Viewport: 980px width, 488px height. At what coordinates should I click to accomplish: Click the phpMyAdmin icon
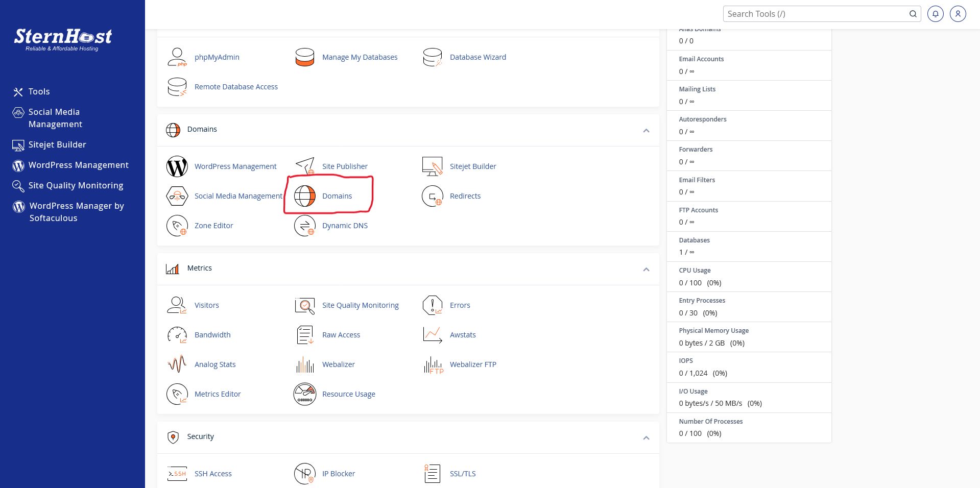pyautogui.click(x=177, y=57)
